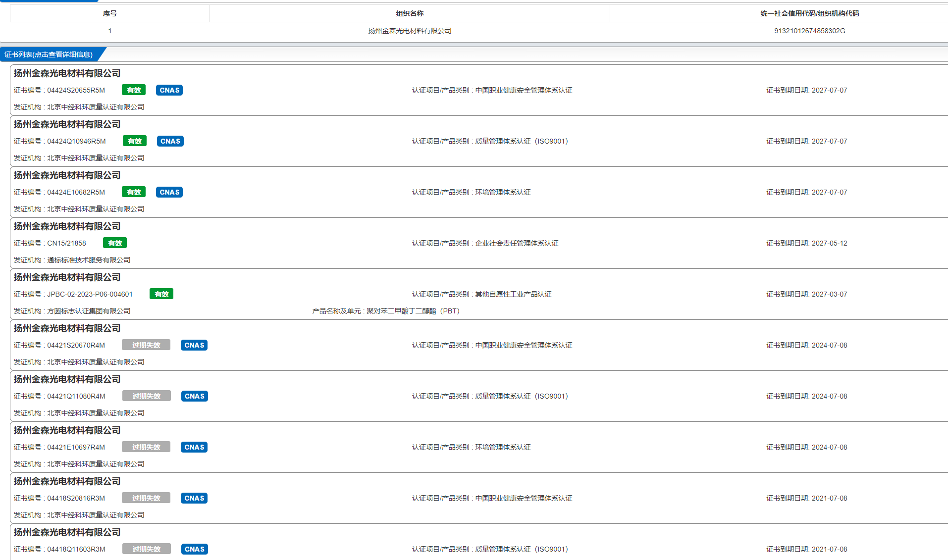Select certificate number 04421S20670R4M text

pyautogui.click(x=76, y=345)
